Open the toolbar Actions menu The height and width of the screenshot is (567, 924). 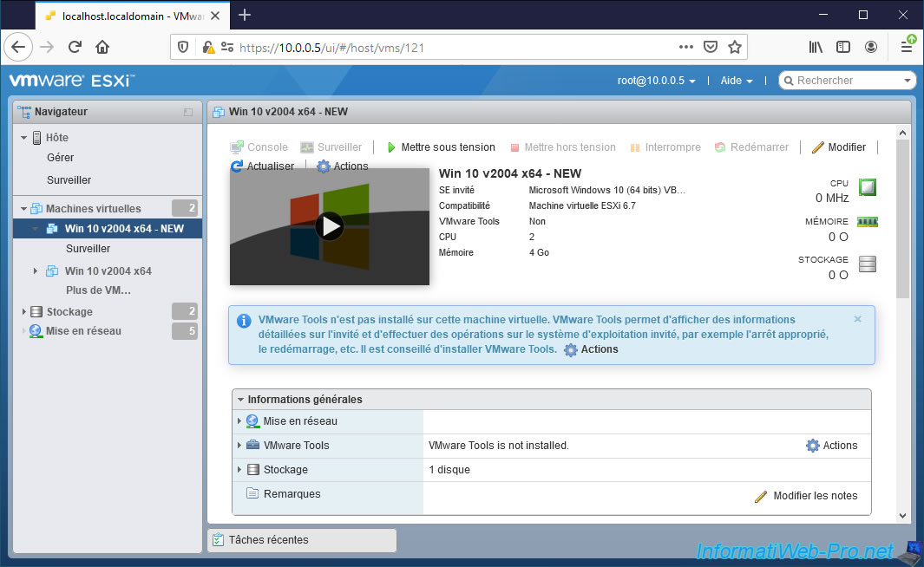tap(343, 166)
